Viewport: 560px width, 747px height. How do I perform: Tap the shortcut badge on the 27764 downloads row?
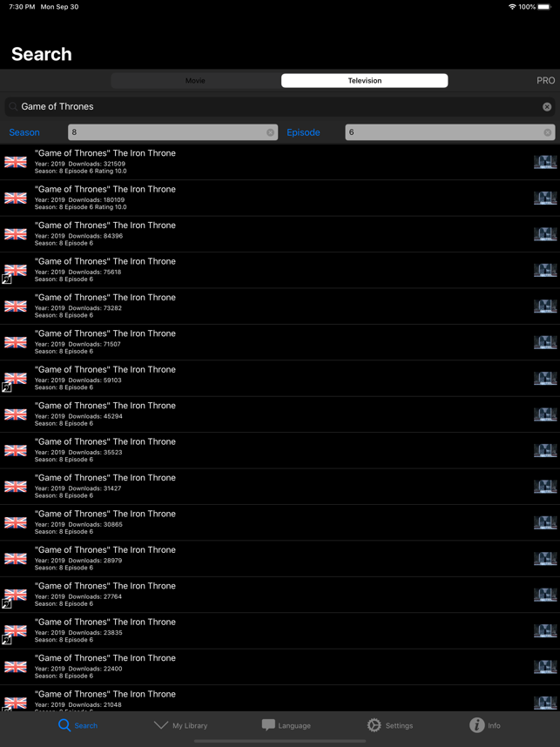point(6,604)
